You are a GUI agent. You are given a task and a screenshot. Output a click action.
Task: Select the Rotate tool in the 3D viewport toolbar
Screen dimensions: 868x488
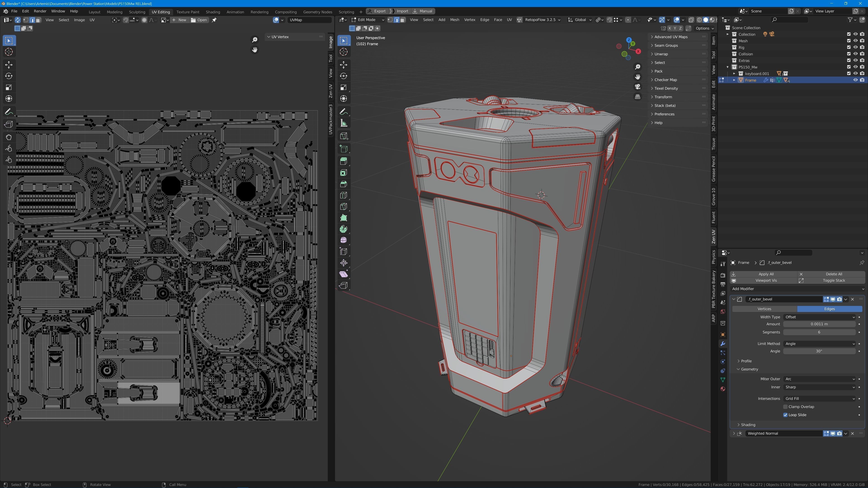[x=343, y=76]
